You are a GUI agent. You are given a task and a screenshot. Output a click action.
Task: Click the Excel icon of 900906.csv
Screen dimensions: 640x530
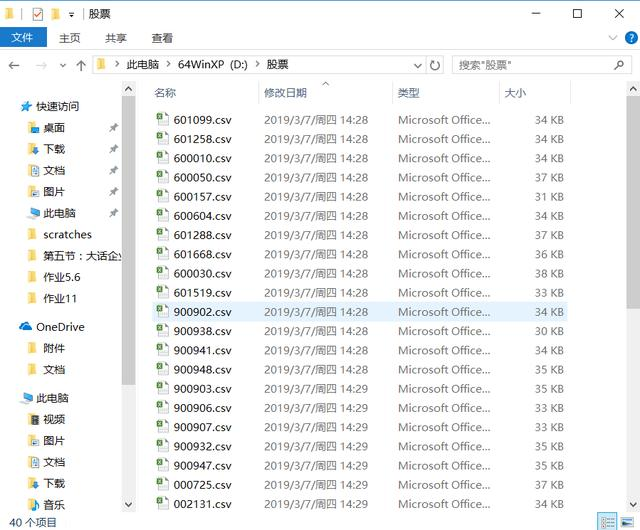pos(162,407)
